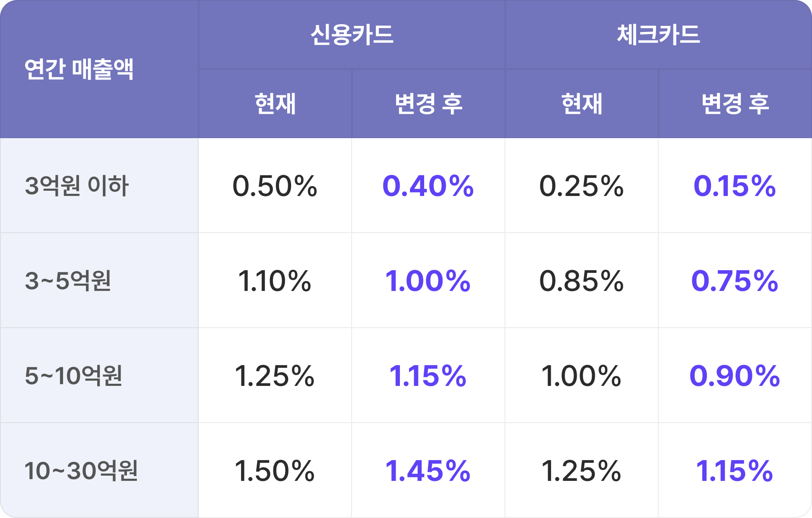The image size is (812, 518).
Task: Click the purple 0.90% changed rate
Action: (735, 376)
